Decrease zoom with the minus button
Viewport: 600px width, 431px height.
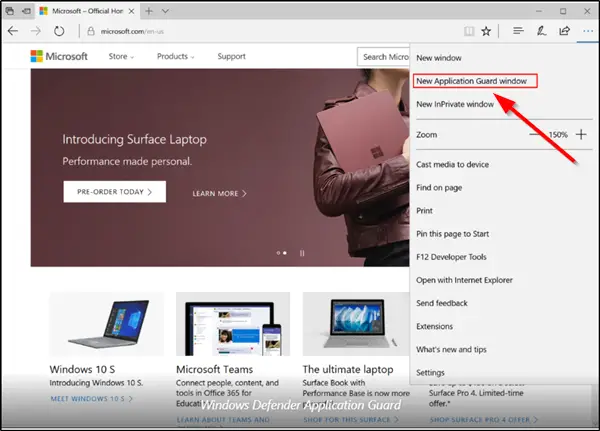(x=535, y=134)
